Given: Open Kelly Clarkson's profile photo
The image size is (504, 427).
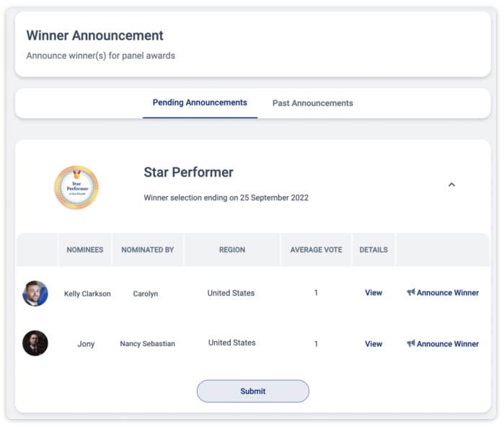Looking at the screenshot, I should coord(35,294).
